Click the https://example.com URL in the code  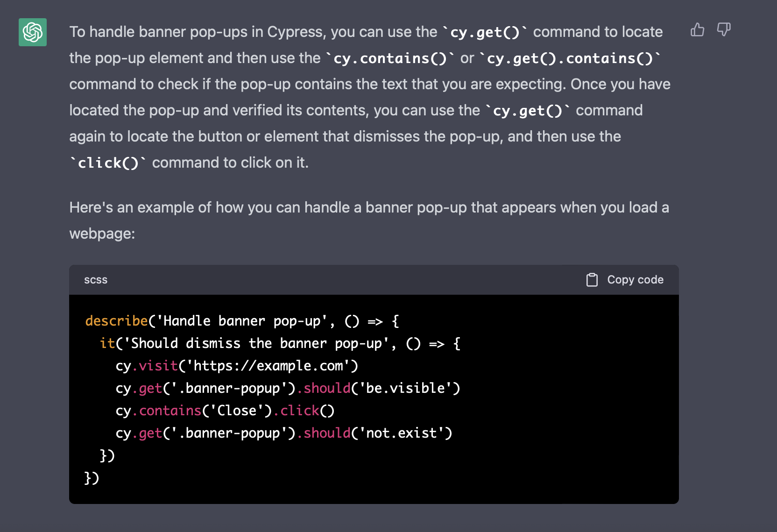268,366
